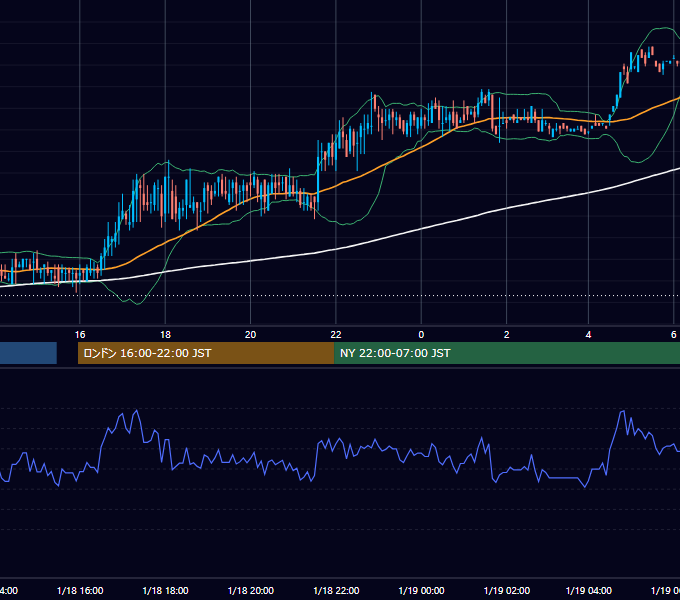Click the 1/19 02:00 date label
This screenshot has height=600, width=680.
tap(507, 591)
